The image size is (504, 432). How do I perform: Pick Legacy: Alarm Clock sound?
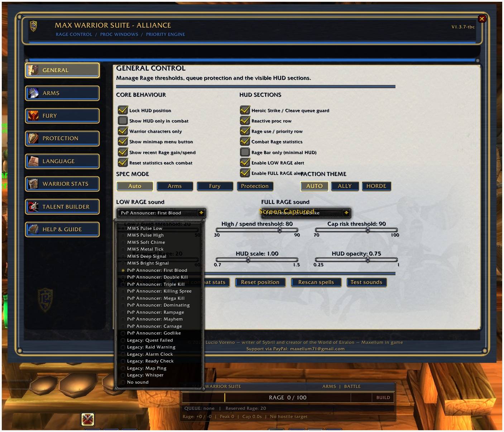tap(160, 354)
